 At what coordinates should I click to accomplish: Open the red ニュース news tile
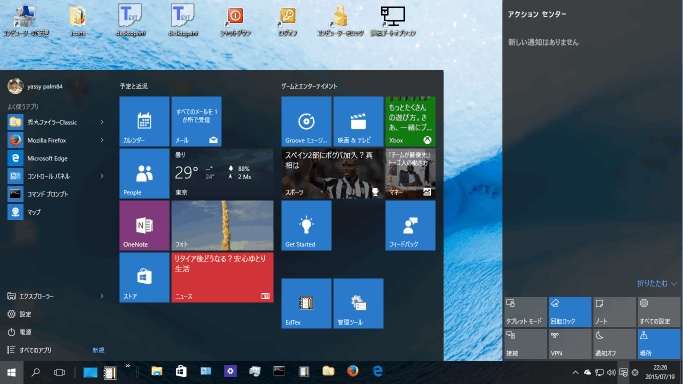coord(223,277)
